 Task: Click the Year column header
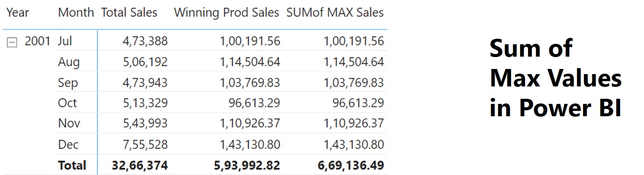tap(17, 12)
